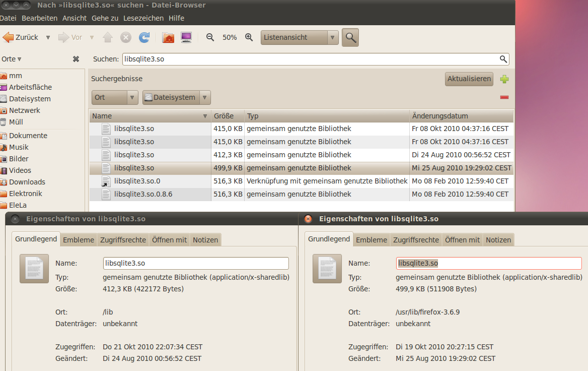588x371 pixels.
Task: Switch to Embleme tab in /lib properties window
Action: pyautogui.click(x=79, y=240)
